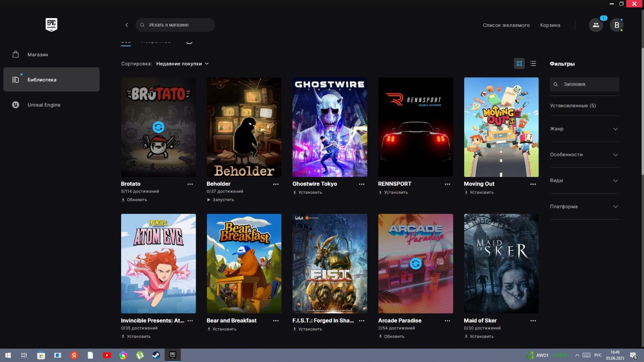Open Библиотека in the sidebar
644x362 pixels.
(51, 79)
